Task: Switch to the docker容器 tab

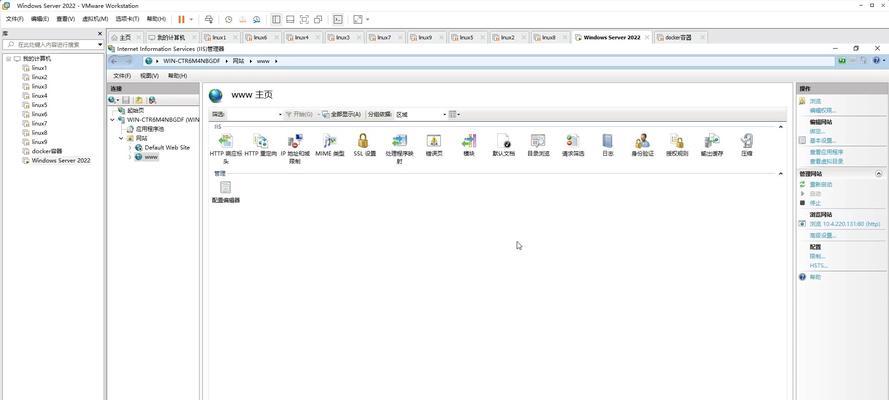Action: (678, 37)
